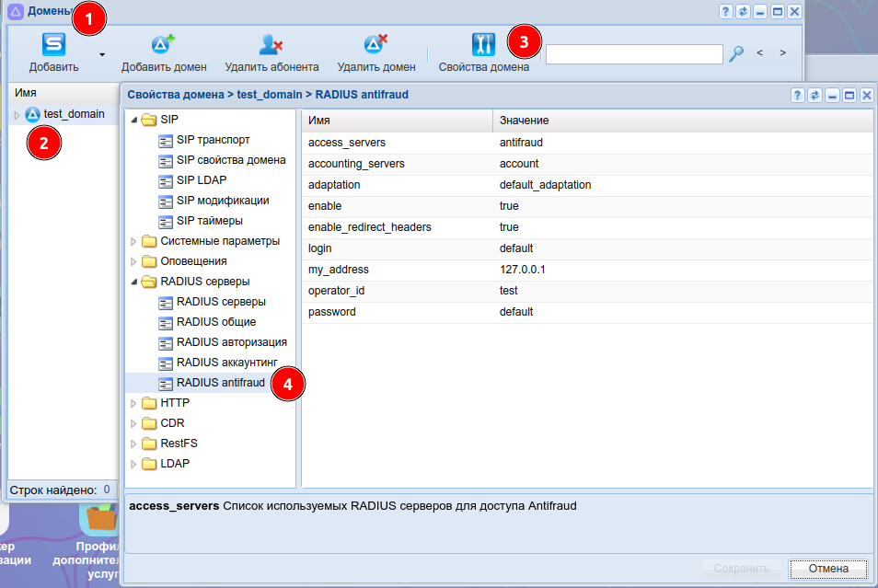Go to the previous search result arrow
Image resolution: width=878 pixels, height=588 pixels.
(760, 53)
